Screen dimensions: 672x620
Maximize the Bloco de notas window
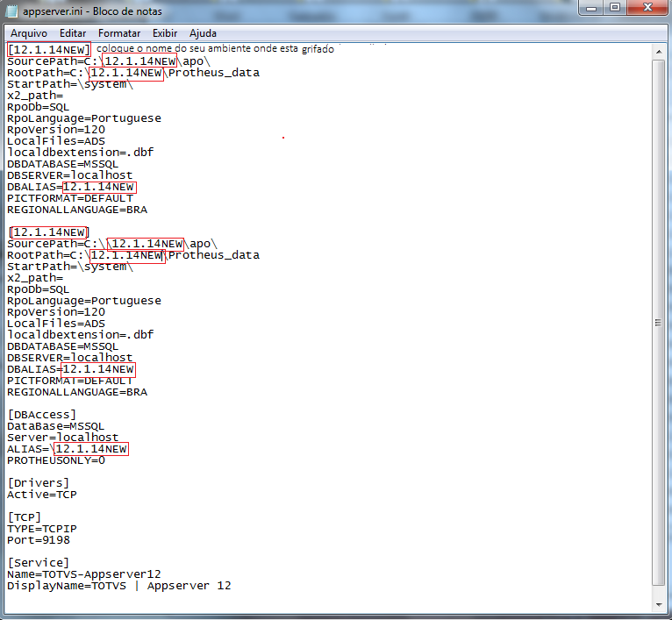615,8
